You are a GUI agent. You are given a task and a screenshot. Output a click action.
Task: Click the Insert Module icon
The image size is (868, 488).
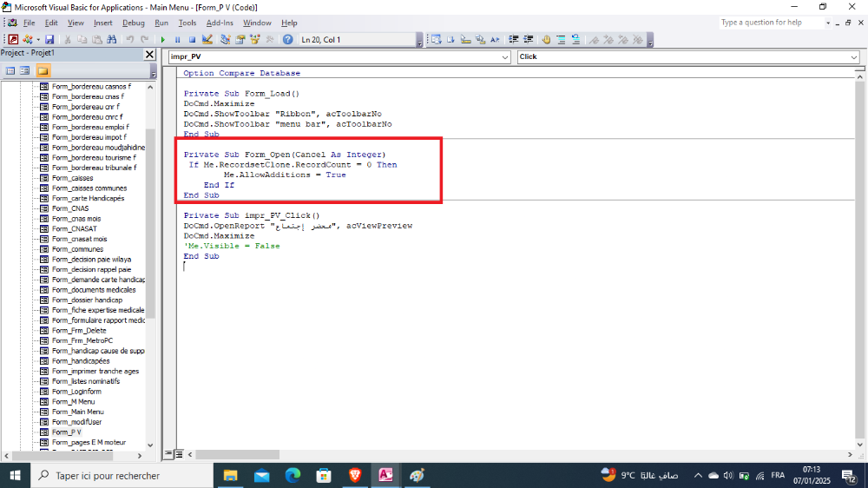28,39
